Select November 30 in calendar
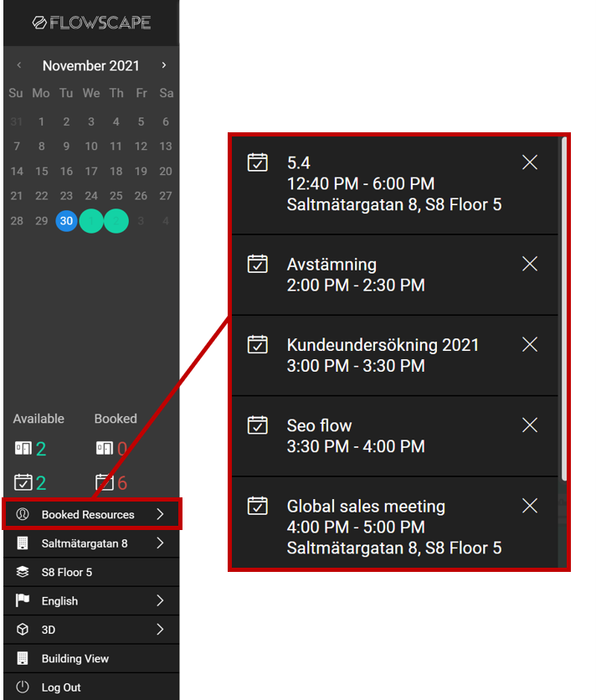 coord(66,220)
